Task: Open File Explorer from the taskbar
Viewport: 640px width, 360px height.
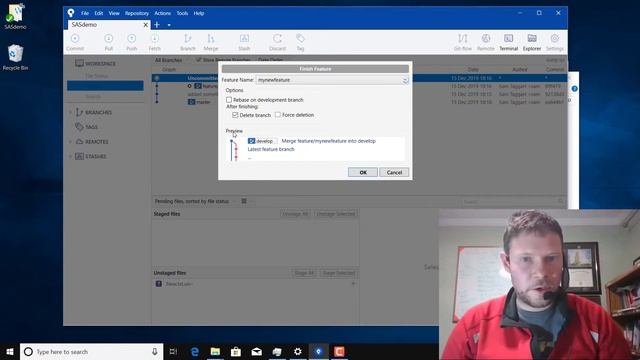Action: tap(215, 351)
